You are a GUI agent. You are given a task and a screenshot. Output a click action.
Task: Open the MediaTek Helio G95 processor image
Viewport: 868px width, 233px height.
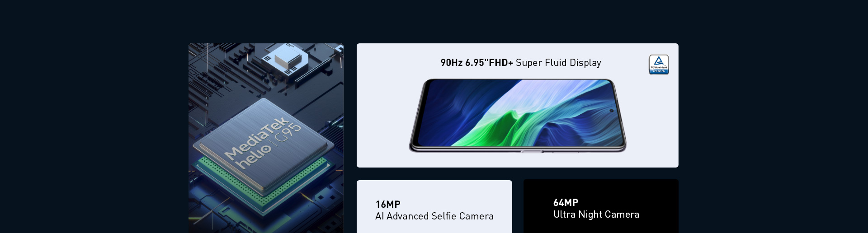click(266, 138)
